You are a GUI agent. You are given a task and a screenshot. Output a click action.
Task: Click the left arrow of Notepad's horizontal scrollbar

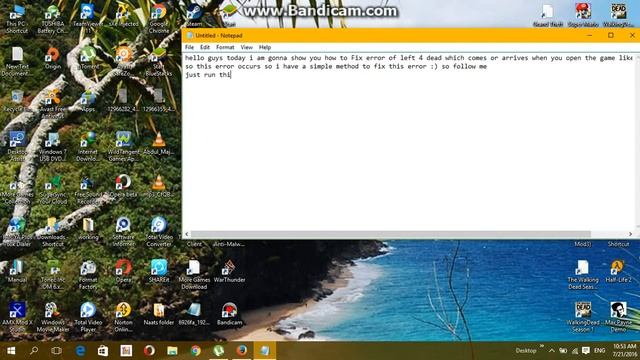[187, 234]
